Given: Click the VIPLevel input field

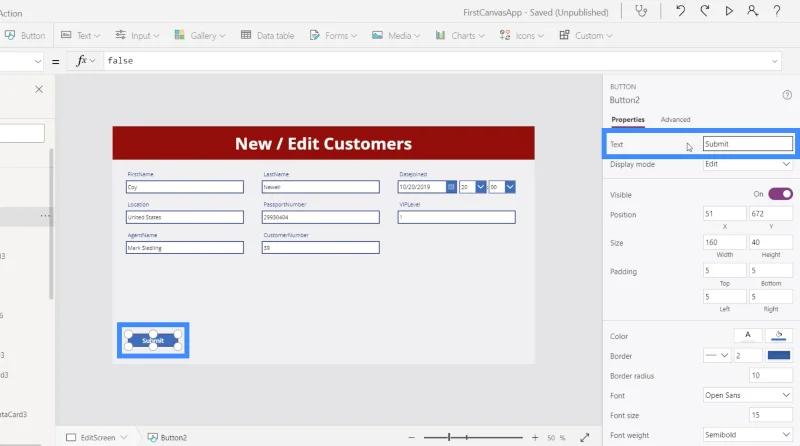Looking at the screenshot, I should [456, 217].
